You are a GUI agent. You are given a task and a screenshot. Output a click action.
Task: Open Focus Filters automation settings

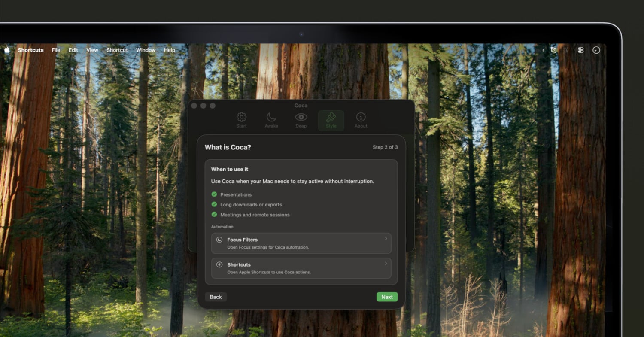301,243
